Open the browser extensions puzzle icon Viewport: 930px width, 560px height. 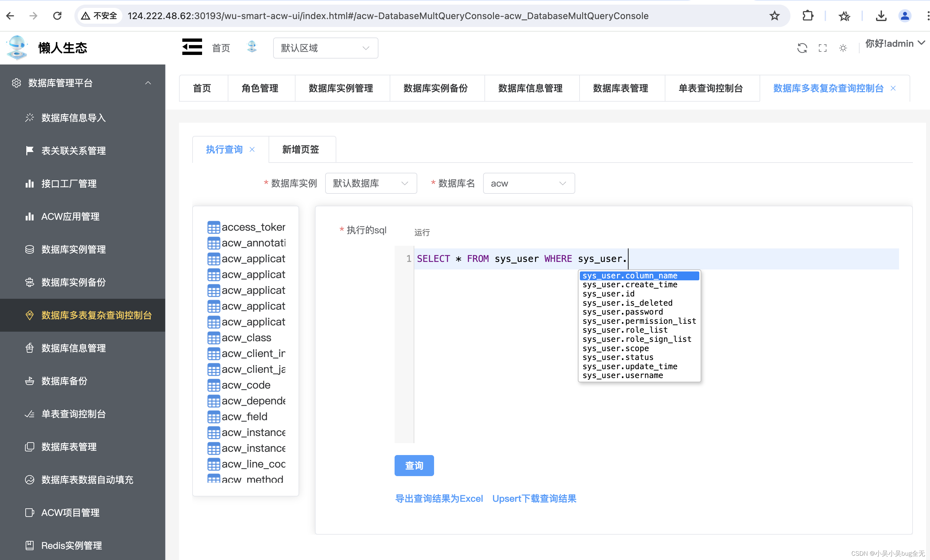[x=807, y=16]
